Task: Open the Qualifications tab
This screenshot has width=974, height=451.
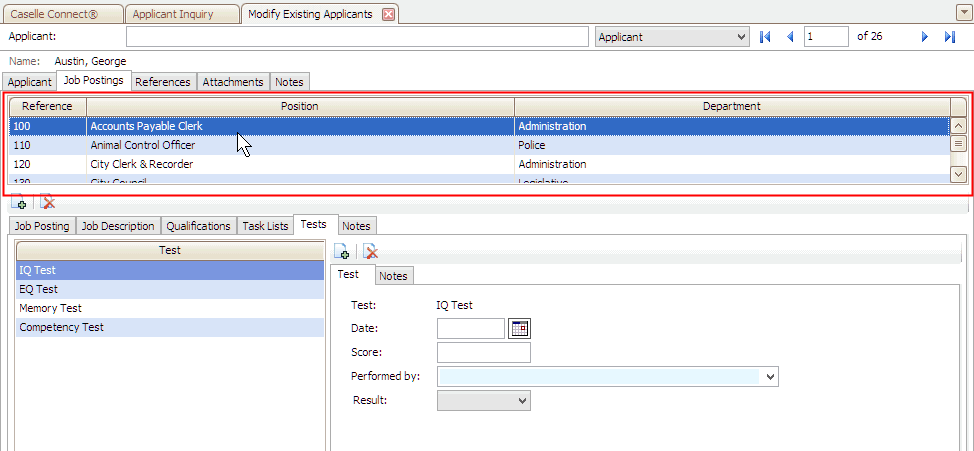Action: 198,226
